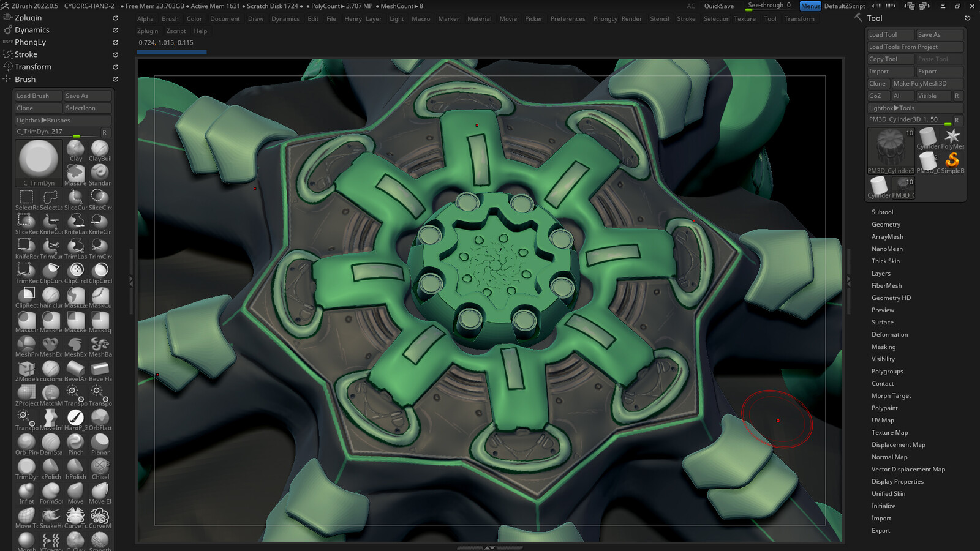Select the KnifeLasso brush
Viewport: 980px width, 551px height.
(x=75, y=224)
